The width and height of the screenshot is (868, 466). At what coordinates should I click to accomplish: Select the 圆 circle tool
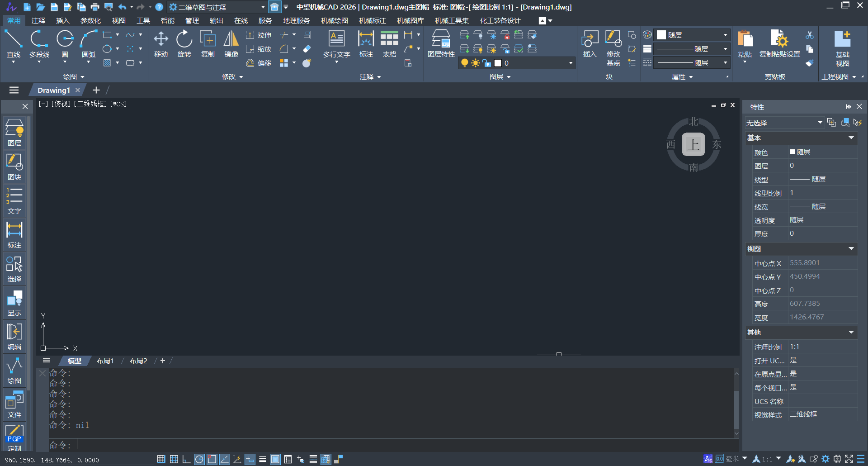click(x=65, y=44)
